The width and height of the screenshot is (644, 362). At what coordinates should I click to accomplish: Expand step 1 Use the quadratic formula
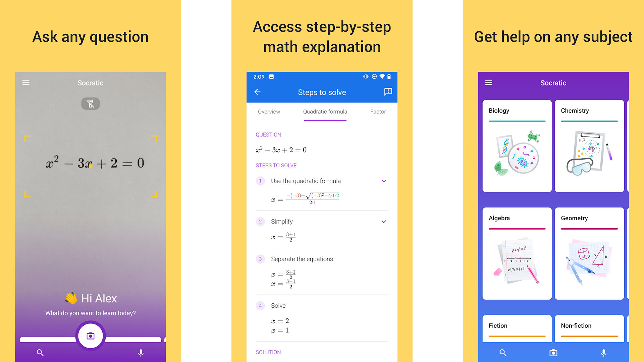[x=384, y=180]
